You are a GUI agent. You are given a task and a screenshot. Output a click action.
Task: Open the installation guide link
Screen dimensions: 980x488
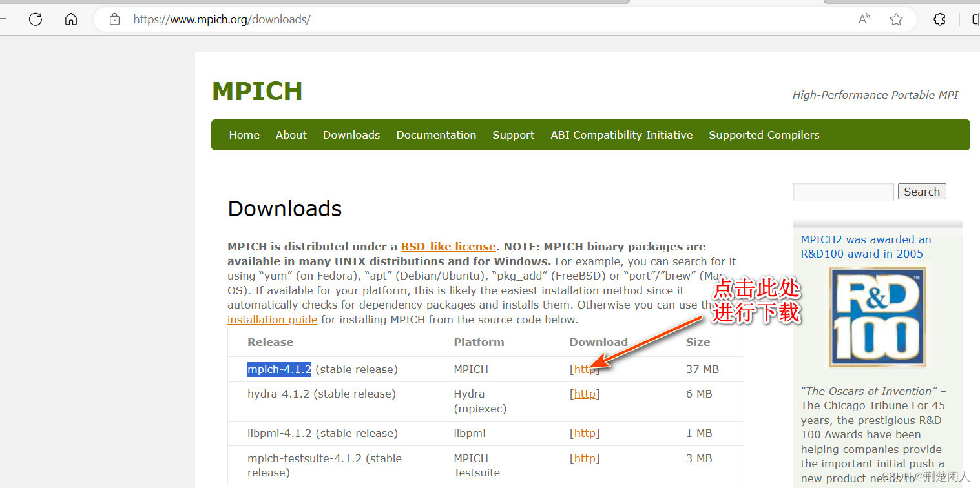272,320
